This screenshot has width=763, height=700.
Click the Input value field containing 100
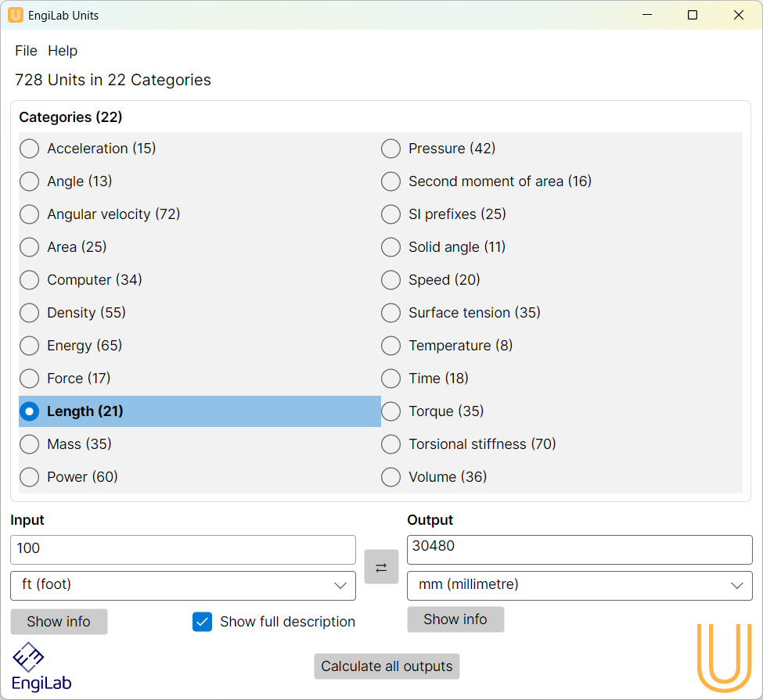click(183, 549)
